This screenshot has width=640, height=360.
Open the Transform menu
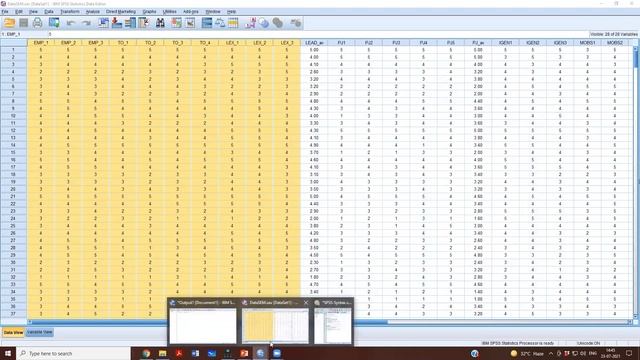click(x=70, y=11)
